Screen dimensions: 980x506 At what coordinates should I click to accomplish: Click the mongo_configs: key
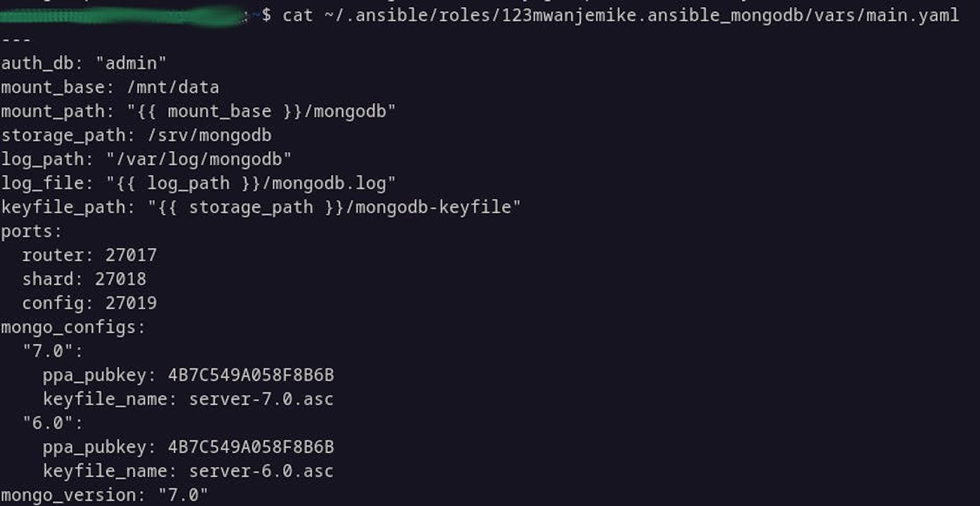tap(73, 327)
